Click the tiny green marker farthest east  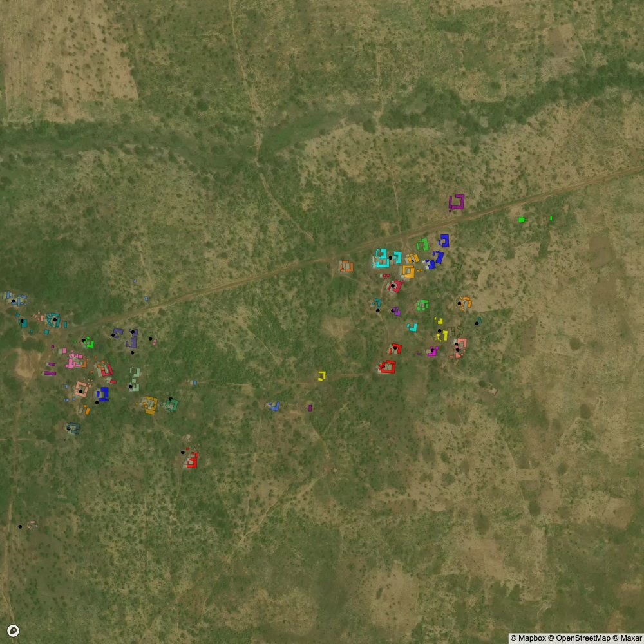point(551,218)
